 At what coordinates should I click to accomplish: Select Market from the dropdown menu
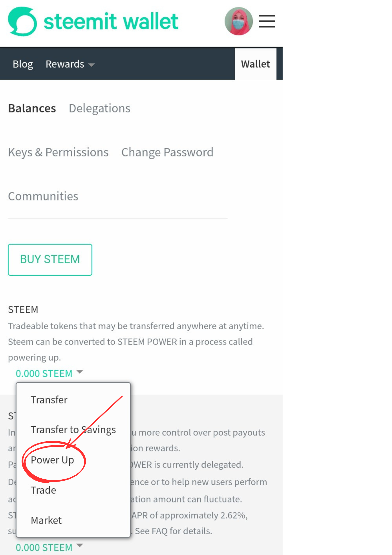(46, 520)
